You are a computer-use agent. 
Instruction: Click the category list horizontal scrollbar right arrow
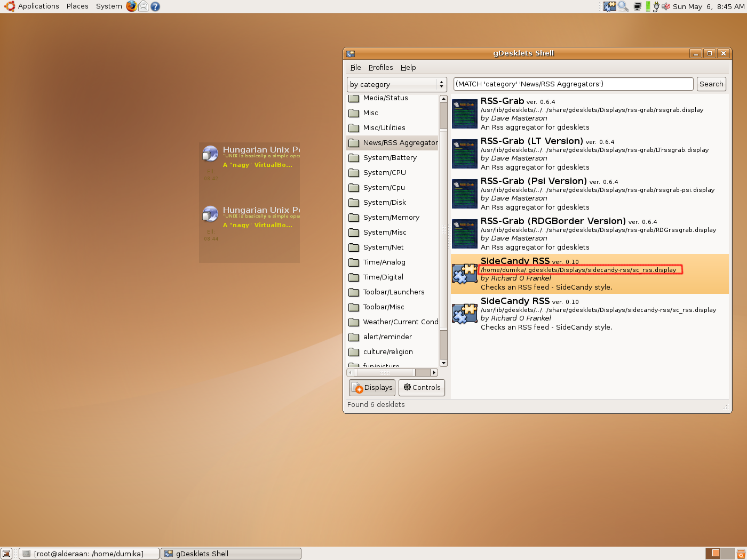point(434,372)
